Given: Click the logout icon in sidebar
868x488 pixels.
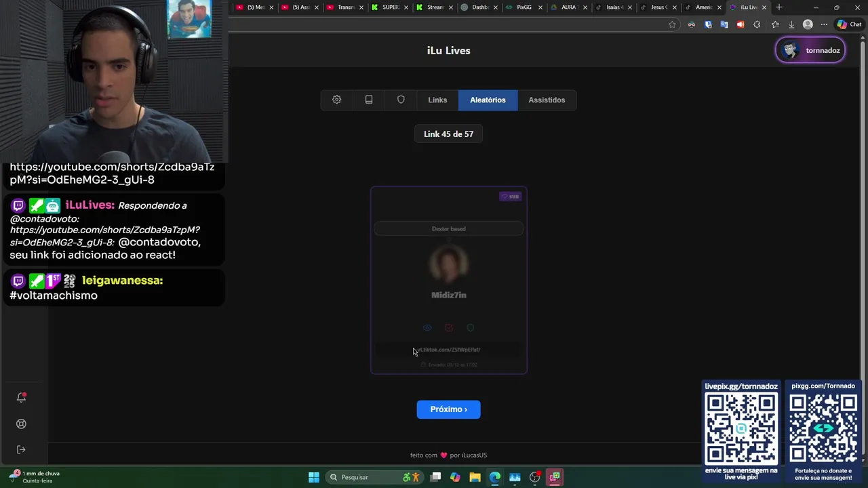Looking at the screenshot, I should click(x=21, y=449).
